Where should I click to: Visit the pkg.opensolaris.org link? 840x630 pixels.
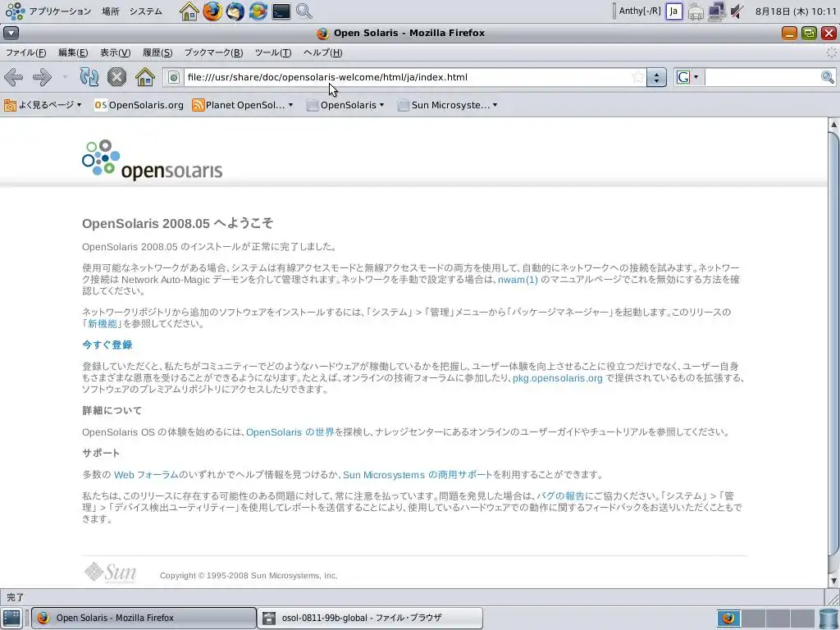pyautogui.click(x=557, y=377)
